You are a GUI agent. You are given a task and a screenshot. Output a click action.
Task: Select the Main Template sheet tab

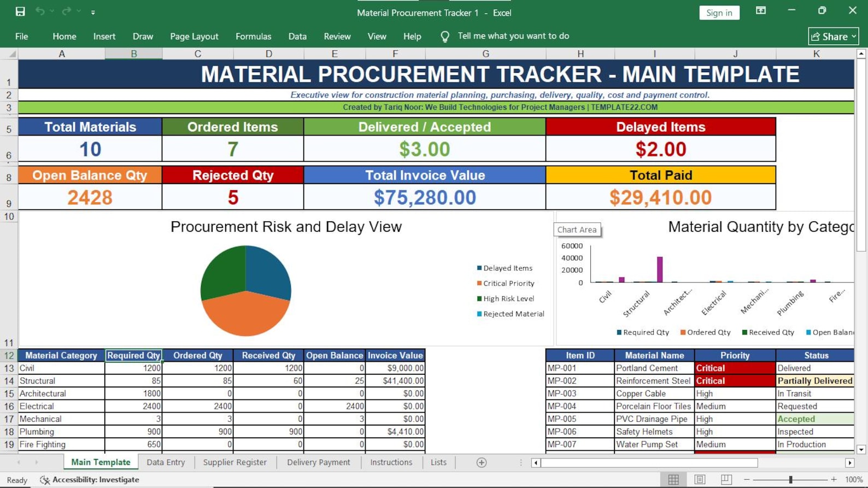101,462
